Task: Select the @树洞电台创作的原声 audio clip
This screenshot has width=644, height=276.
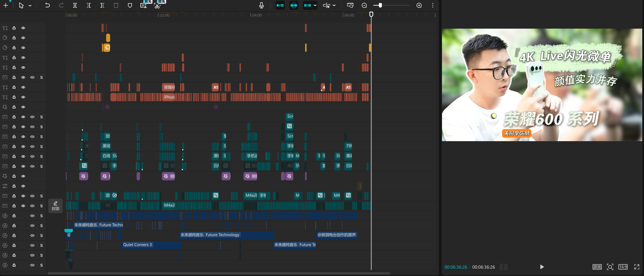Action: pyautogui.click(x=336, y=235)
